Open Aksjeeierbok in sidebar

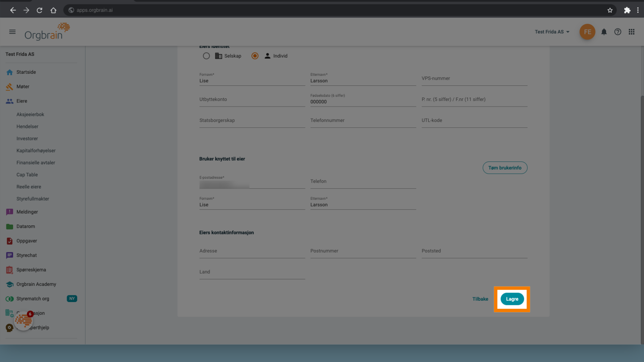[x=30, y=114]
